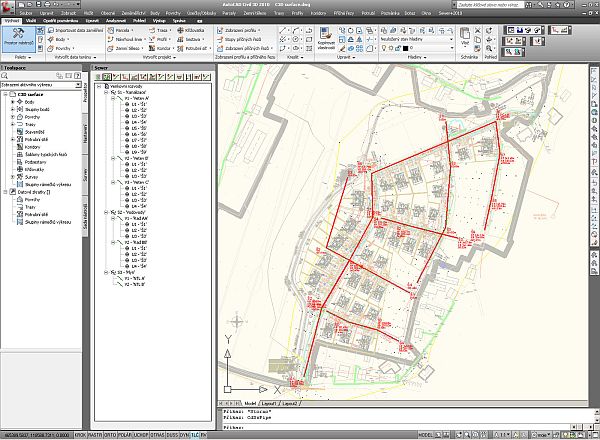Collapse the S1 - 'Kanalizace' tree node

click(x=106, y=92)
